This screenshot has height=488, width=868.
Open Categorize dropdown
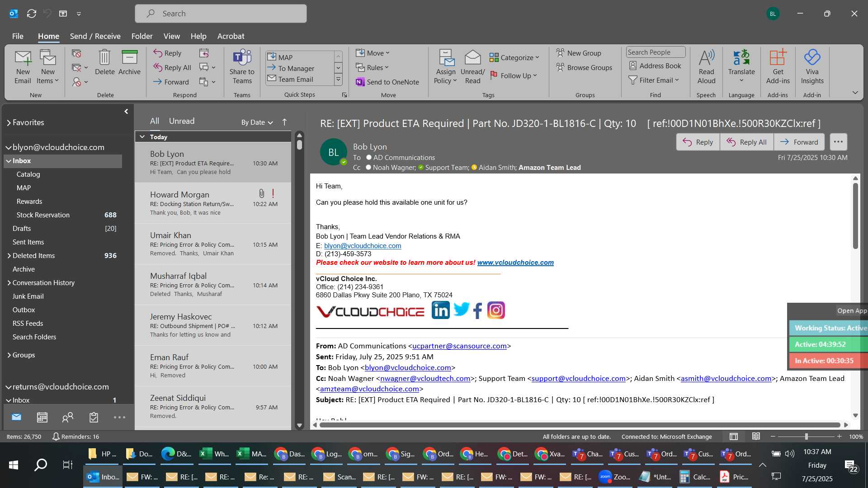point(514,57)
